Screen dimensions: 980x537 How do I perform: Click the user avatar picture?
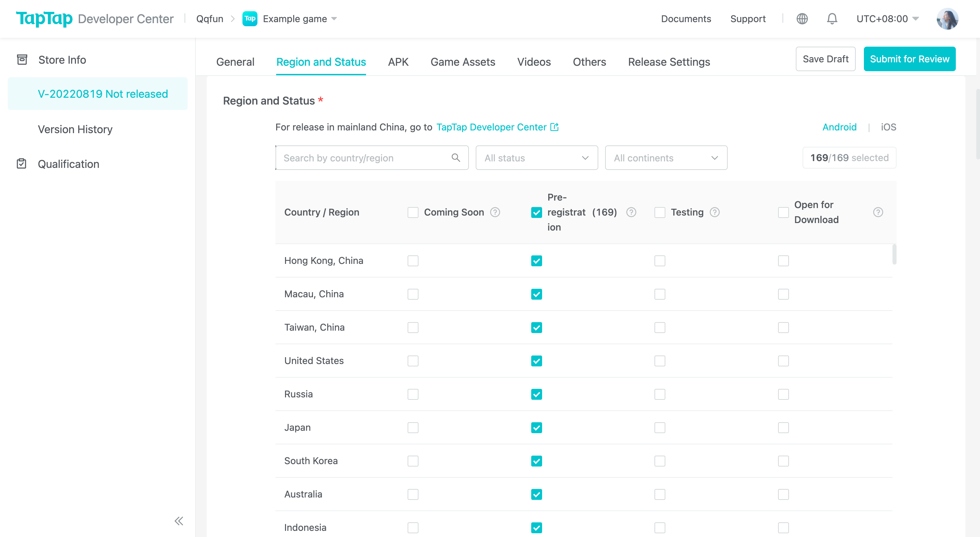(947, 19)
